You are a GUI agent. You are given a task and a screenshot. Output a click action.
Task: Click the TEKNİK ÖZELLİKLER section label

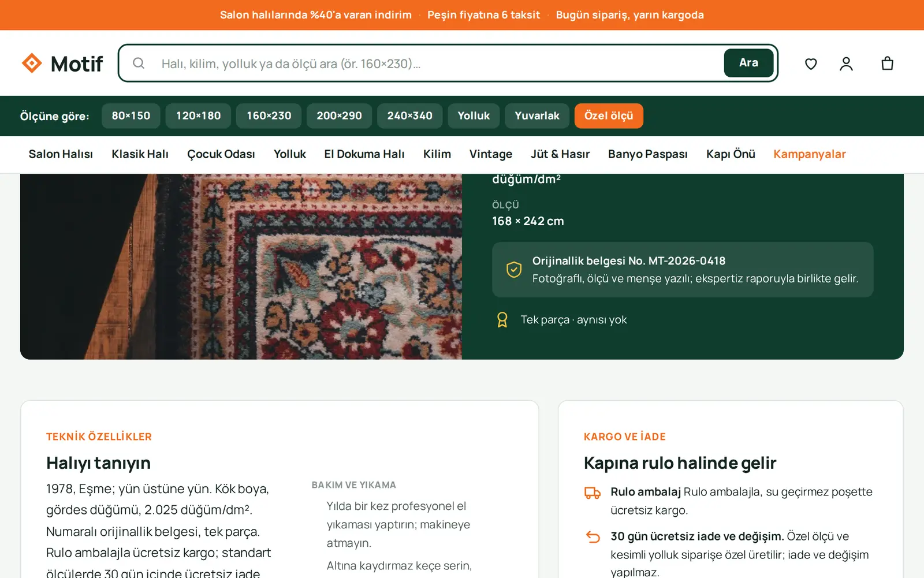[x=99, y=437]
